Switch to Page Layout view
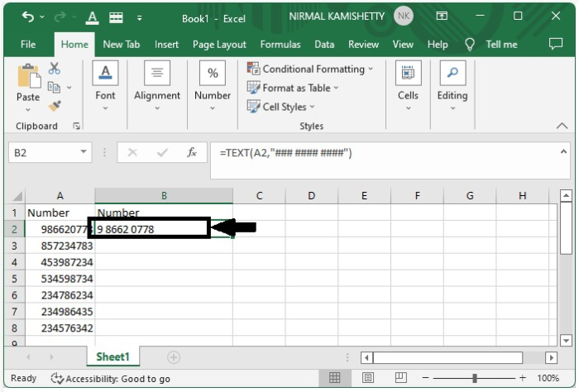 coord(368,378)
